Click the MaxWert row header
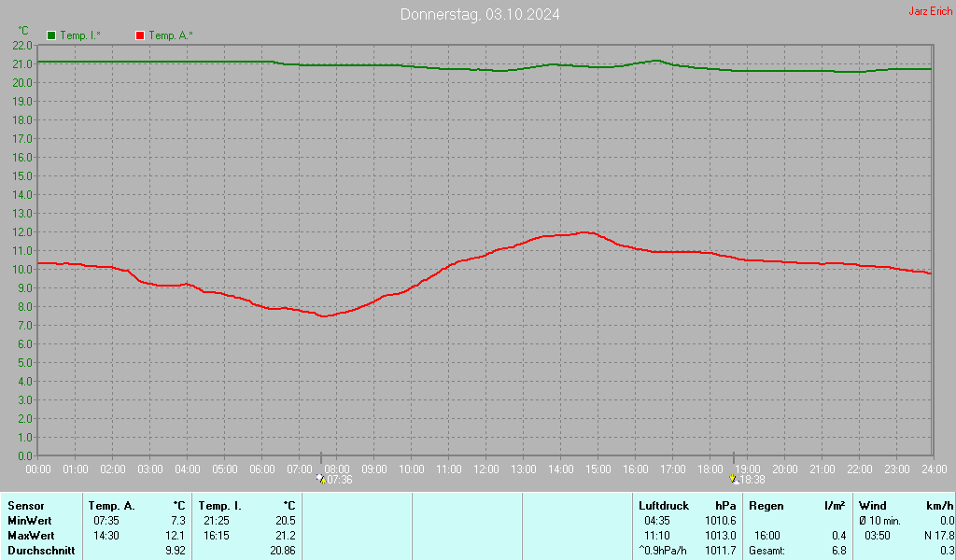The image size is (956, 560). point(31,536)
